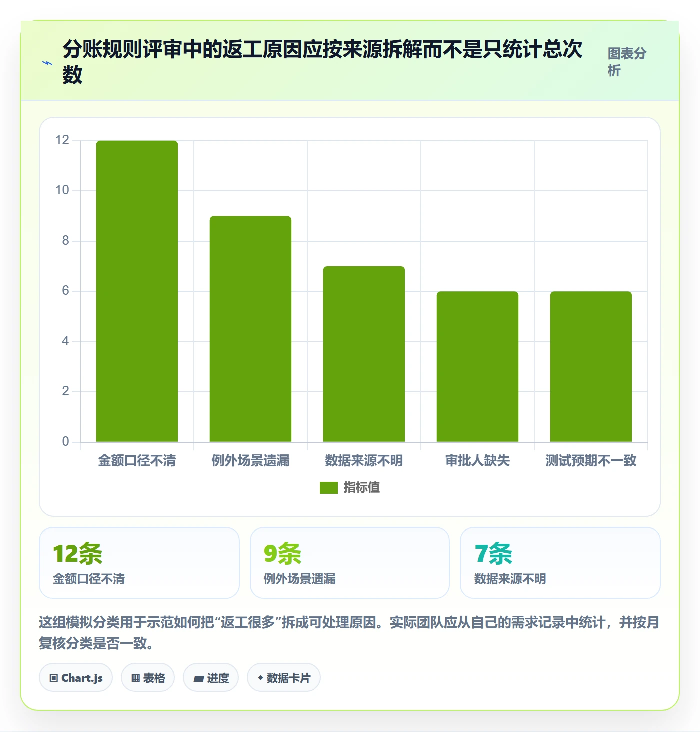The image size is (700, 732).
Task: Click the progress bar icon in the 进度 chip
Action: pos(199,679)
